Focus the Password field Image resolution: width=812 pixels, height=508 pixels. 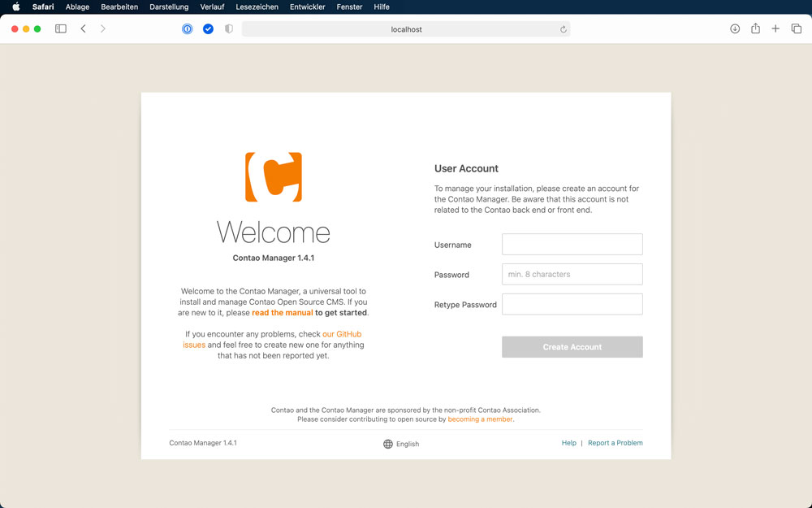point(572,274)
